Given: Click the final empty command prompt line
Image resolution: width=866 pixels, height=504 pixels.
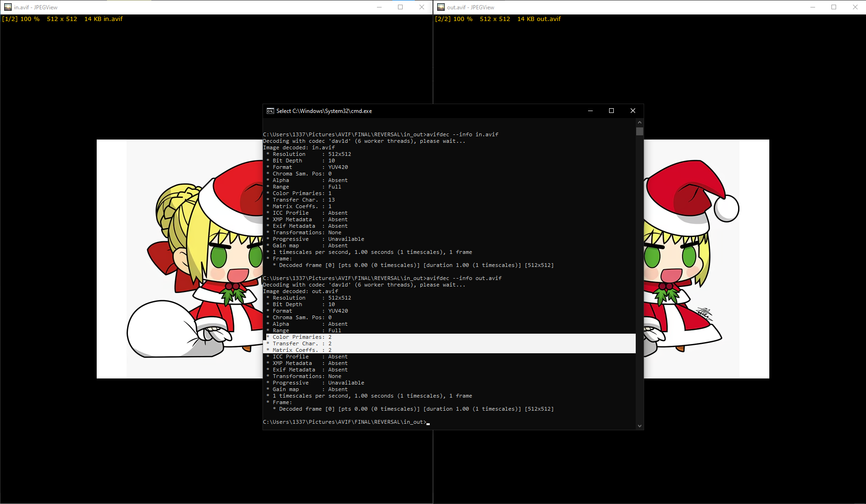Looking at the screenshot, I should [346, 422].
